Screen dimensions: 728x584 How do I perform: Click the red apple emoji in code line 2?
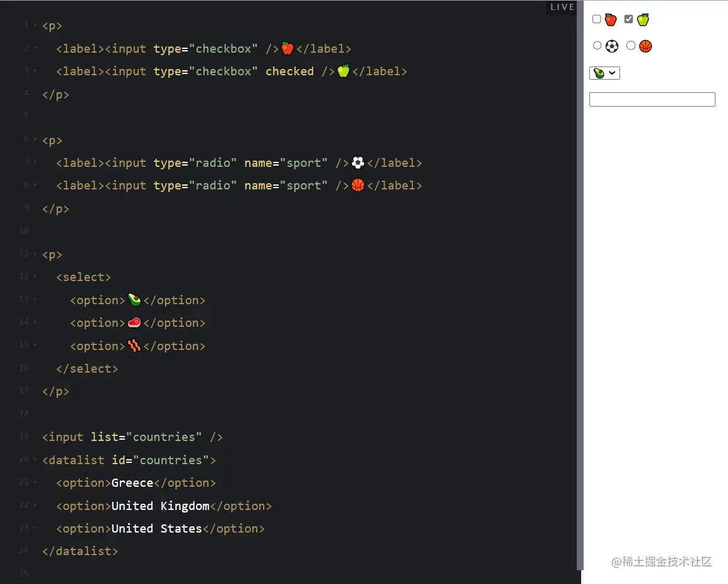click(287, 48)
